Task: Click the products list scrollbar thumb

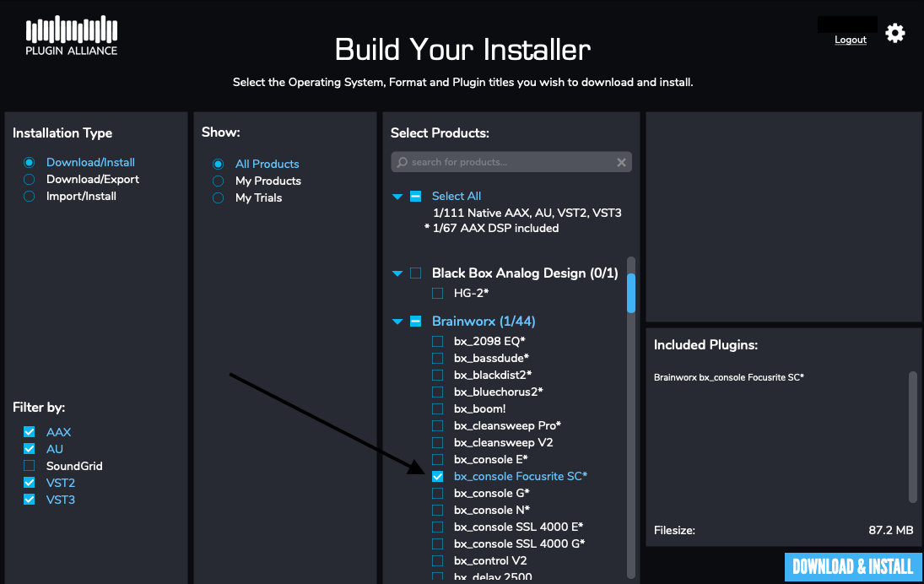Action: click(631, 293)
